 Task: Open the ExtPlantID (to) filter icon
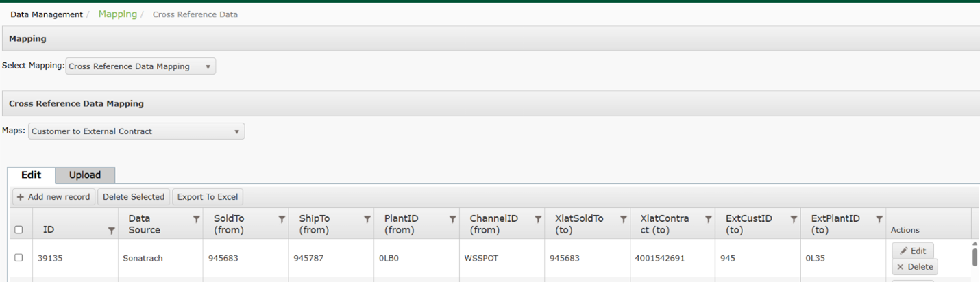[x=879, y=219]
